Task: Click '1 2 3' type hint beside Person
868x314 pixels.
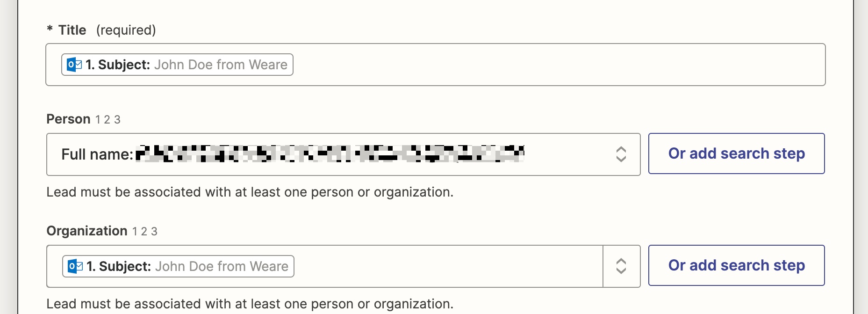Action: pos(108,120)
